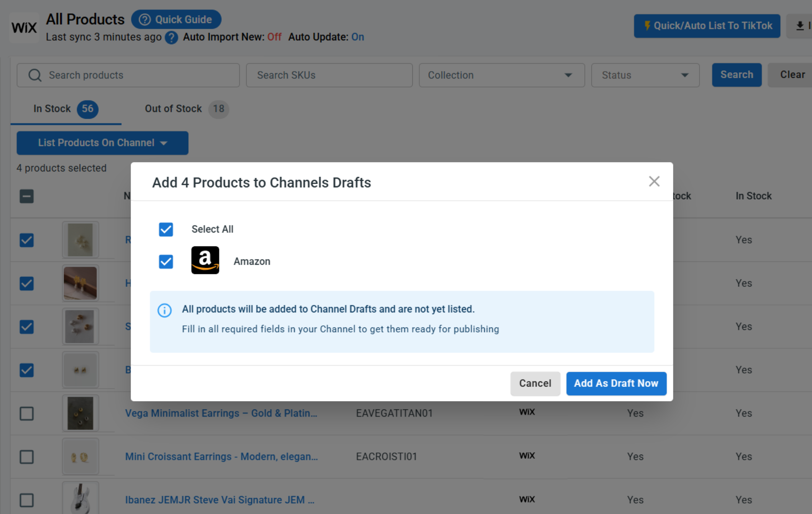This screenshot has width=812, height=514.
Task: Expand the Collection dropdown
Action: point(501,75)
